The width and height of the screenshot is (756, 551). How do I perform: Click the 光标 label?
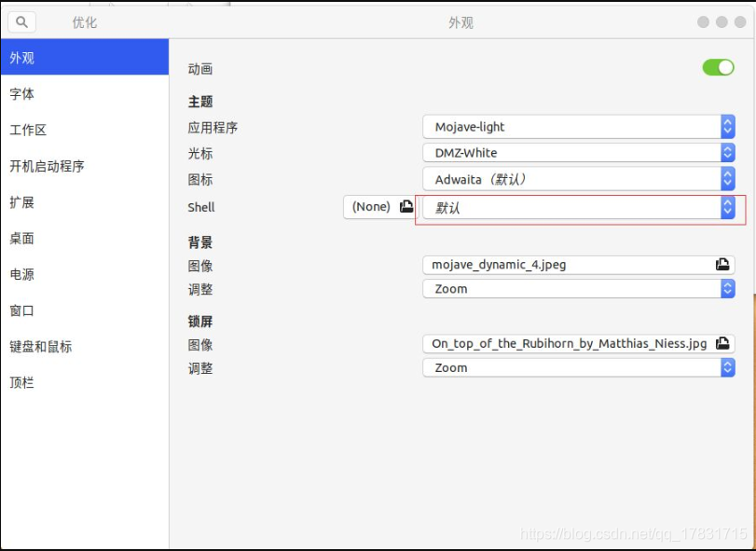click(200, 153)
